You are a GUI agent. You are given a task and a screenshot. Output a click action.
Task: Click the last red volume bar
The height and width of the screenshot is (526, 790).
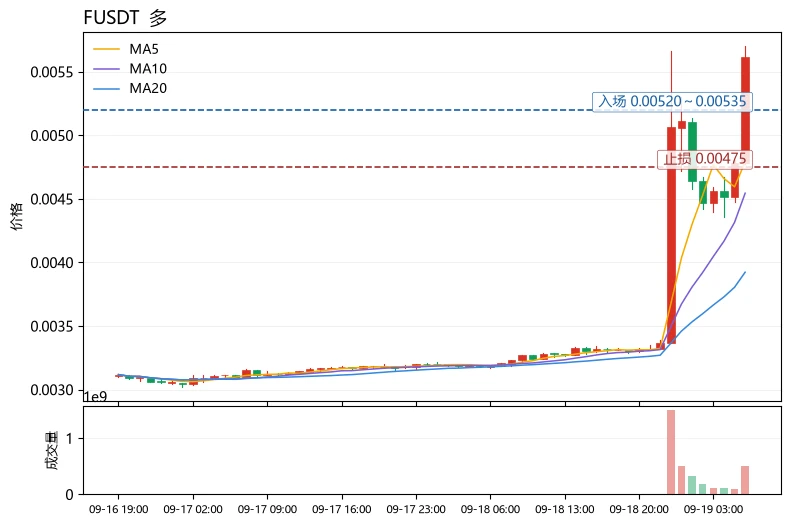coord(745,480)
